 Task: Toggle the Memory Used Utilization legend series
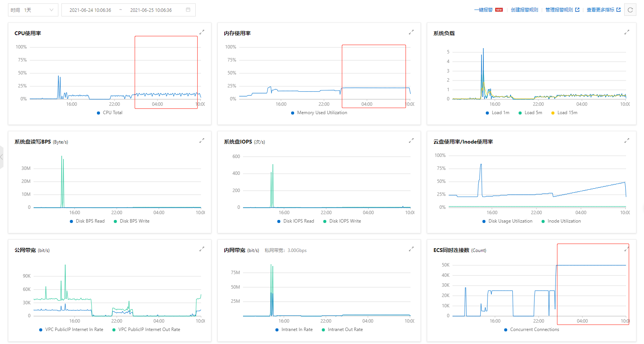pos(319,113)
